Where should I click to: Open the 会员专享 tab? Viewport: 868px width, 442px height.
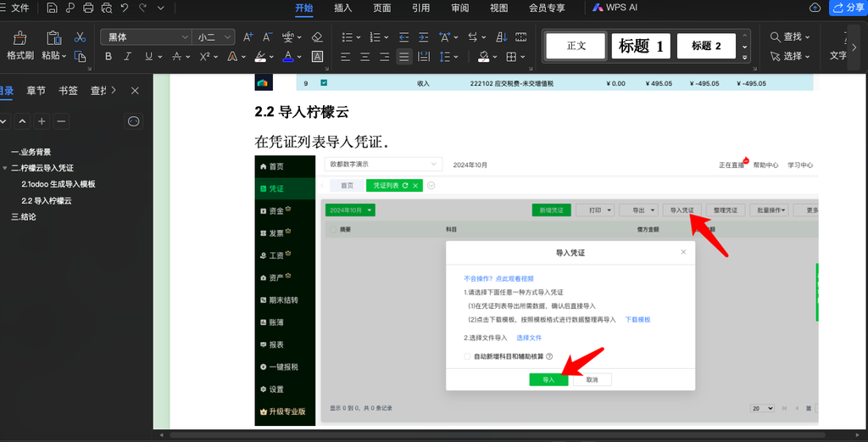click(547, 8)
